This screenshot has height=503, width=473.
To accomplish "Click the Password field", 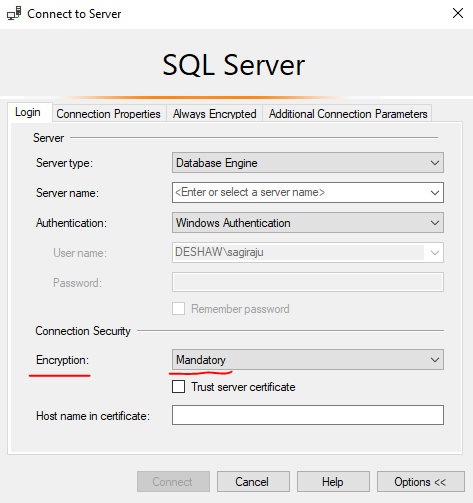I will [308, 282].
